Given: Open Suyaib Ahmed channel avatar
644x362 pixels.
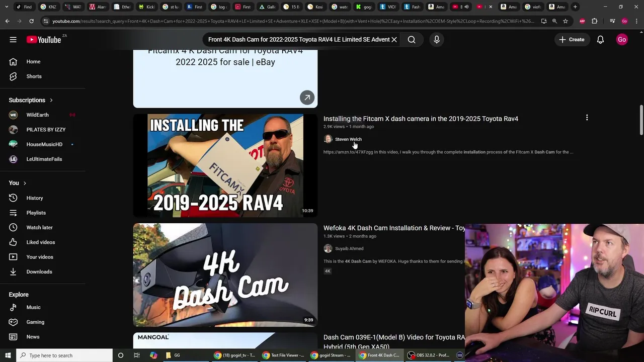Looking at the screenshot, I should coord(328,248).
